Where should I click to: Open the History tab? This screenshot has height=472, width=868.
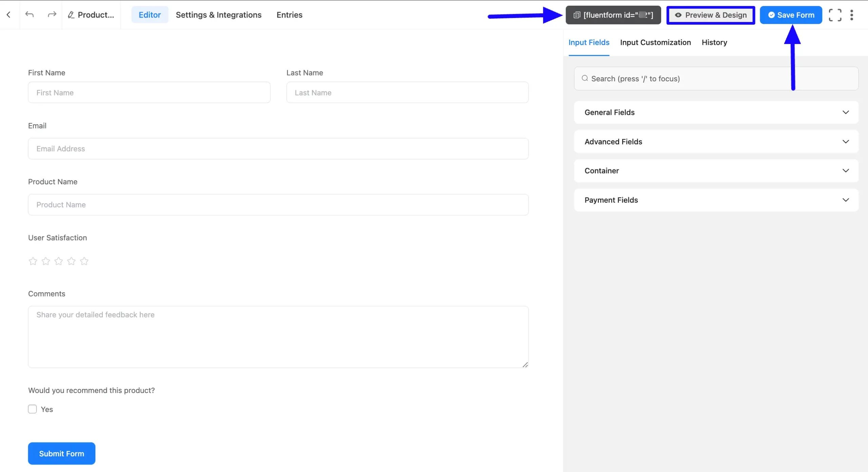pos(714,42)
